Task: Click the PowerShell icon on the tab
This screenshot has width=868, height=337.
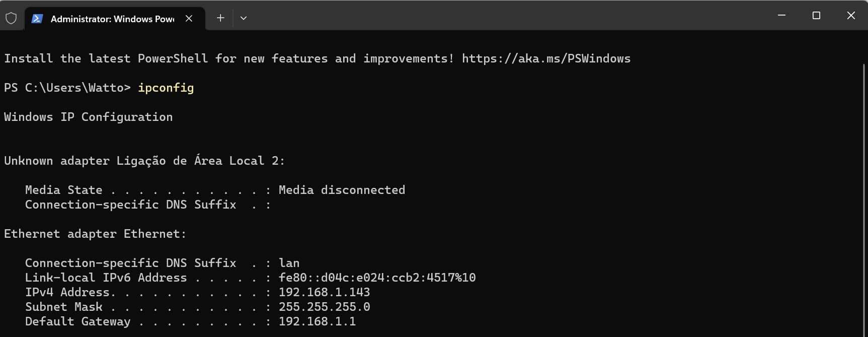Action: pyautogui.click(x=37, y=19)
